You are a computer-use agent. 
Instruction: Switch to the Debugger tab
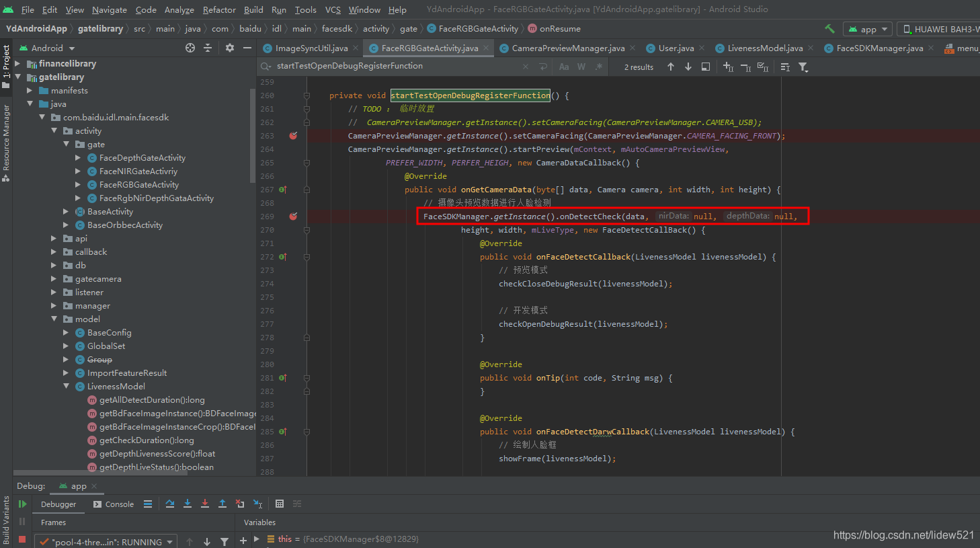(58, 504)
